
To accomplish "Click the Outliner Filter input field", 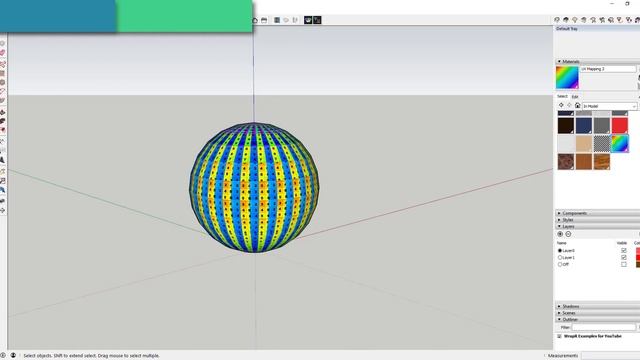I will [604, 327].
